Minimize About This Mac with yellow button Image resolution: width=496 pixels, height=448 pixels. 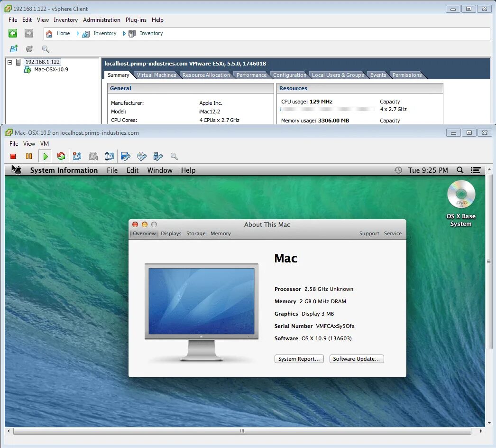pyautogui.click(x=145, y=224)
